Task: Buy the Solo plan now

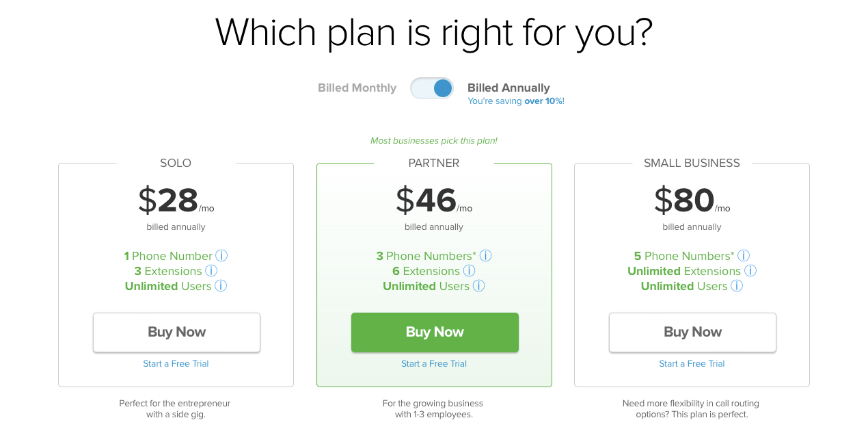Action: [x=176, y=332]
